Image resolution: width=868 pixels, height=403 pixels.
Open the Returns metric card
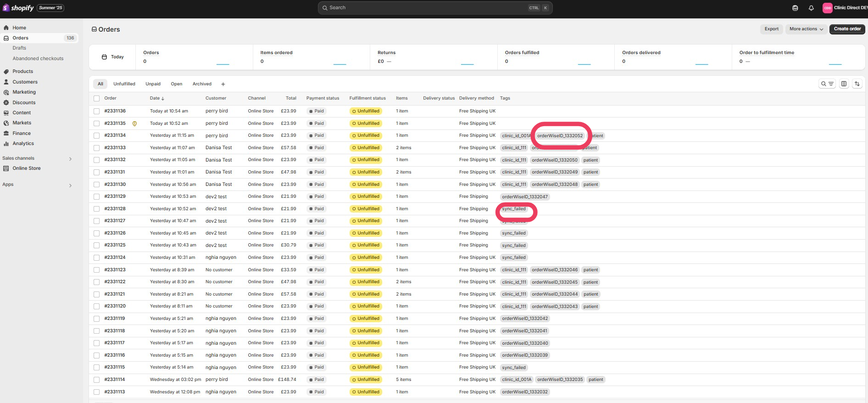click(434, 57)
